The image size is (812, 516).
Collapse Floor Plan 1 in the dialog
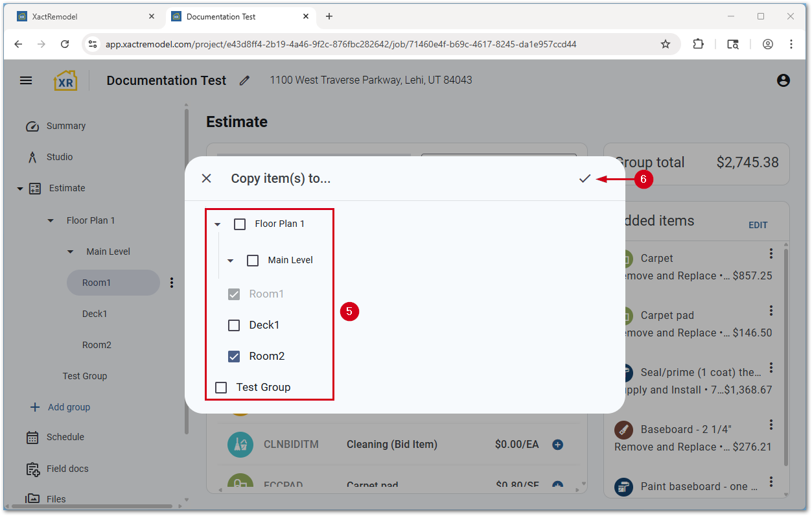[218, 223]
